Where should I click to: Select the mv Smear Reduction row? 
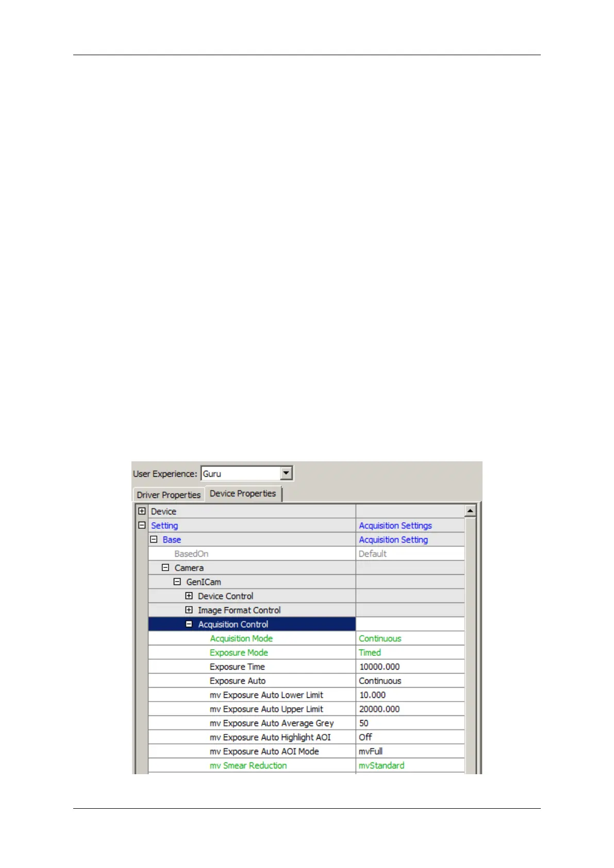306,765
